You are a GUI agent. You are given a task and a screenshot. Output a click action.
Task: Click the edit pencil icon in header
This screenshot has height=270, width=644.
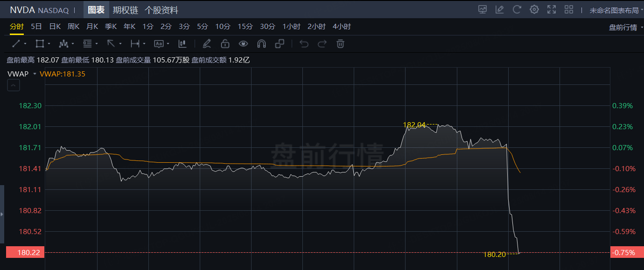point(500,9)
